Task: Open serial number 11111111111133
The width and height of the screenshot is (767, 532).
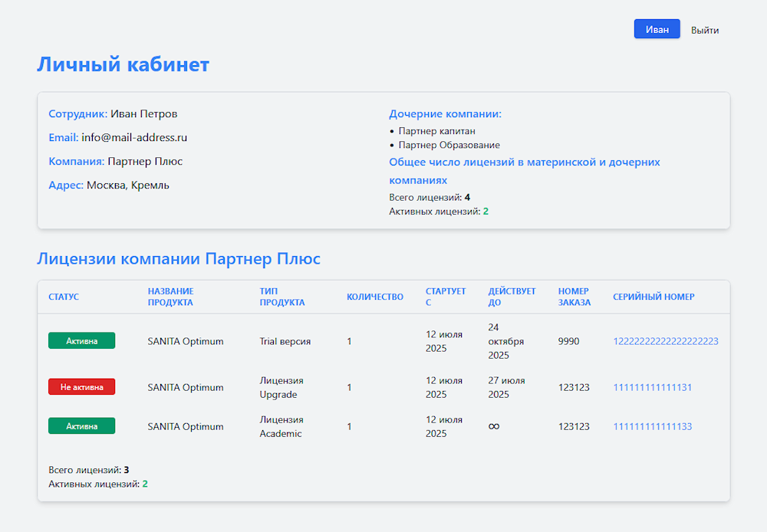Action: tap(653, 425)
